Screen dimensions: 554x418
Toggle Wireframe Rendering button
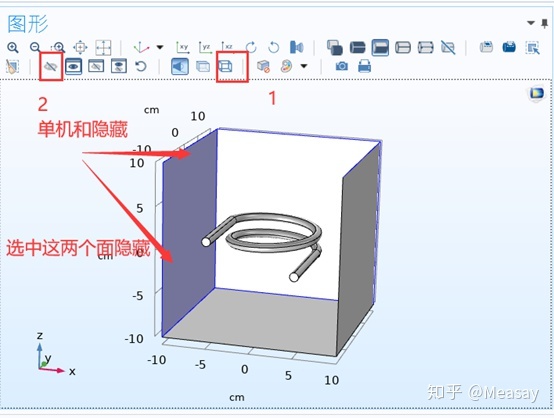click(x=225, y=66)
